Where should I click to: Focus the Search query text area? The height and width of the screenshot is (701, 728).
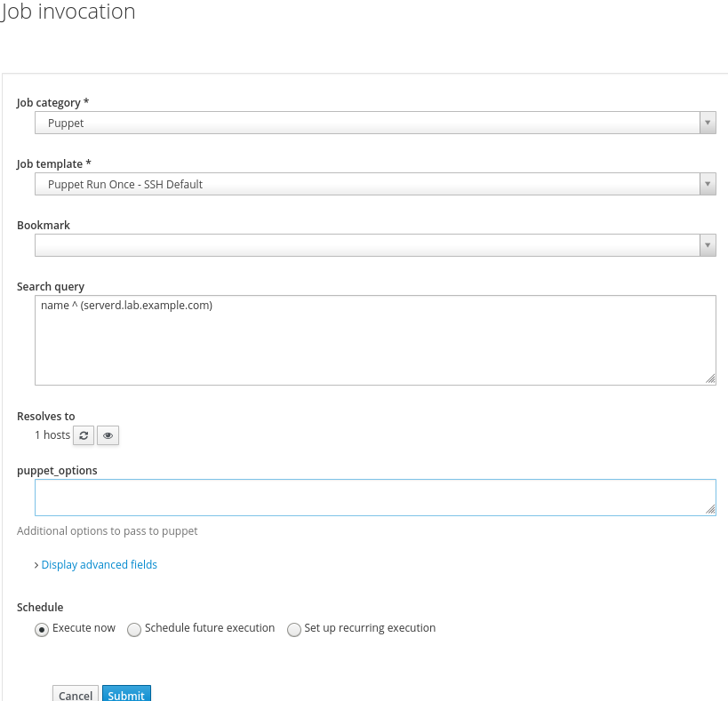tap(373, 340)
